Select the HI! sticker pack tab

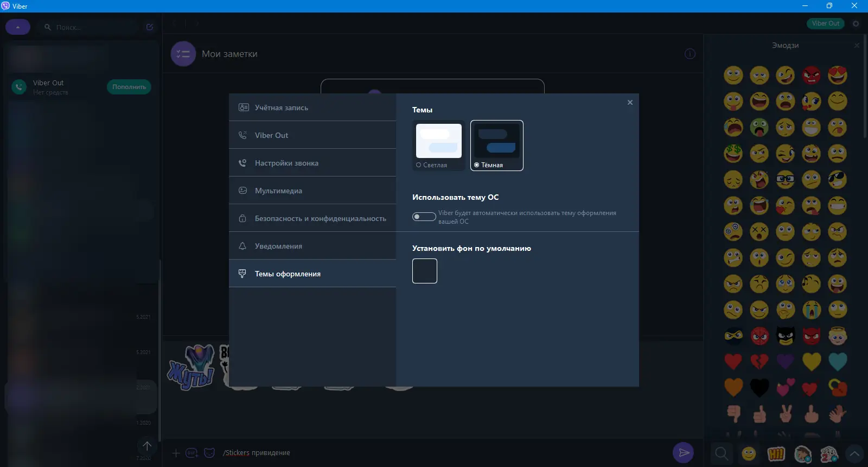click(776, 453)
